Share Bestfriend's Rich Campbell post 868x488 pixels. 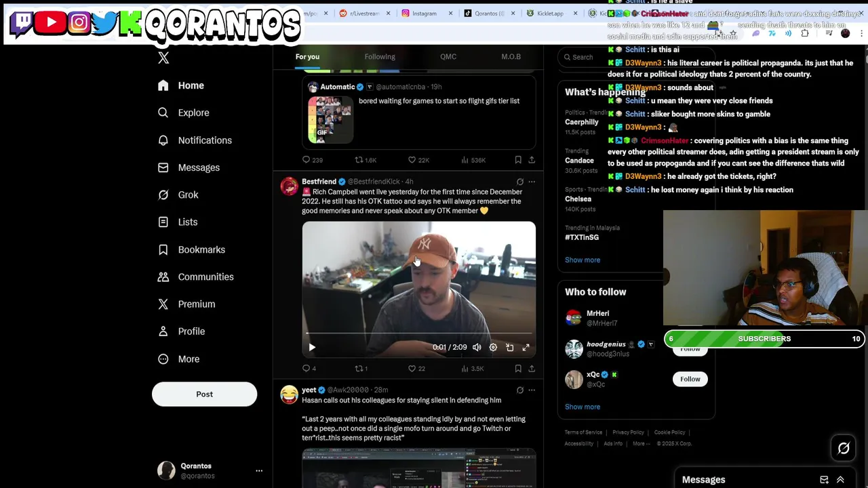532,369
